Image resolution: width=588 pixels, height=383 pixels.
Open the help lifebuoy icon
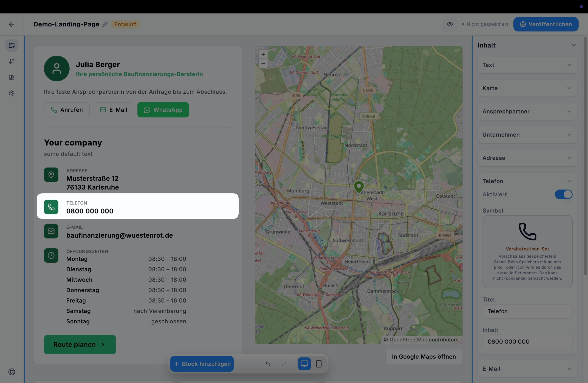coord(12,372)
